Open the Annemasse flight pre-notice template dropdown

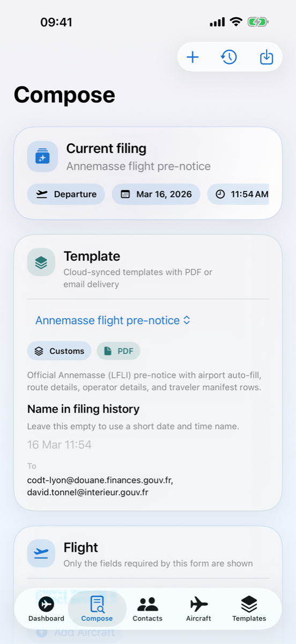[113, 320]
